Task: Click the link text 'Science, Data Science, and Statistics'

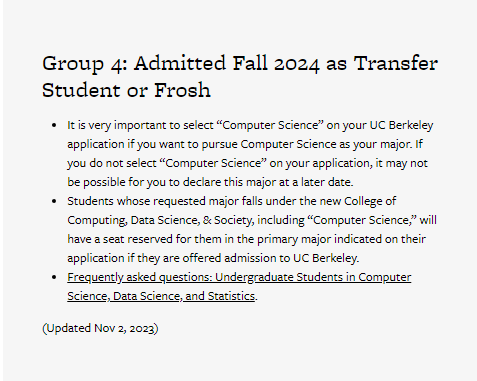Action: pyautogui.click(x=161, y=296)
